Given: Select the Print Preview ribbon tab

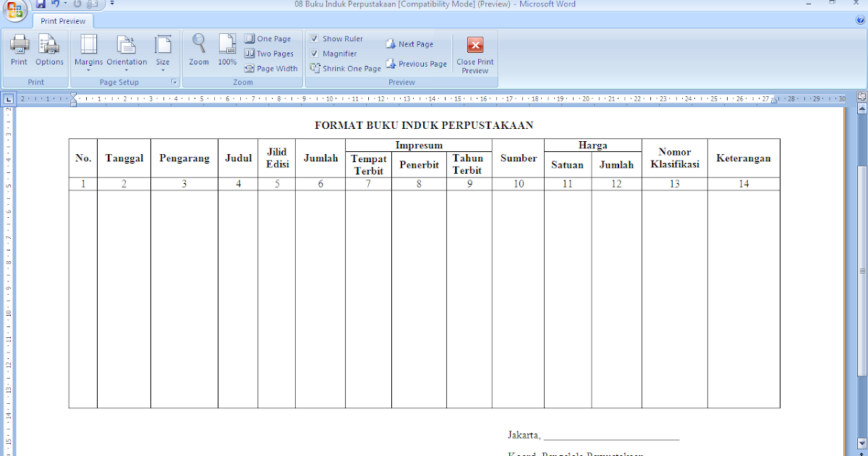Looking at the screenshot, I should tap(63, 21).
